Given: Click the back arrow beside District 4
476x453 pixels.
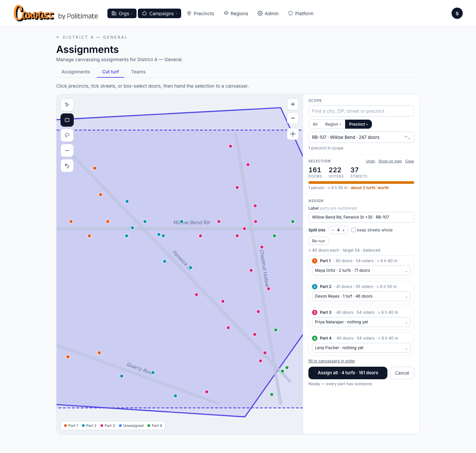Looking at the screenshot, I should point(58,37).
